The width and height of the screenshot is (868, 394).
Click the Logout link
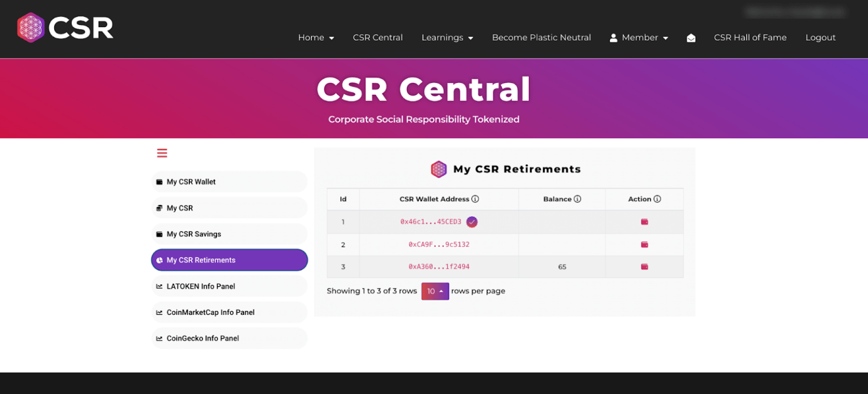[821, 37]
